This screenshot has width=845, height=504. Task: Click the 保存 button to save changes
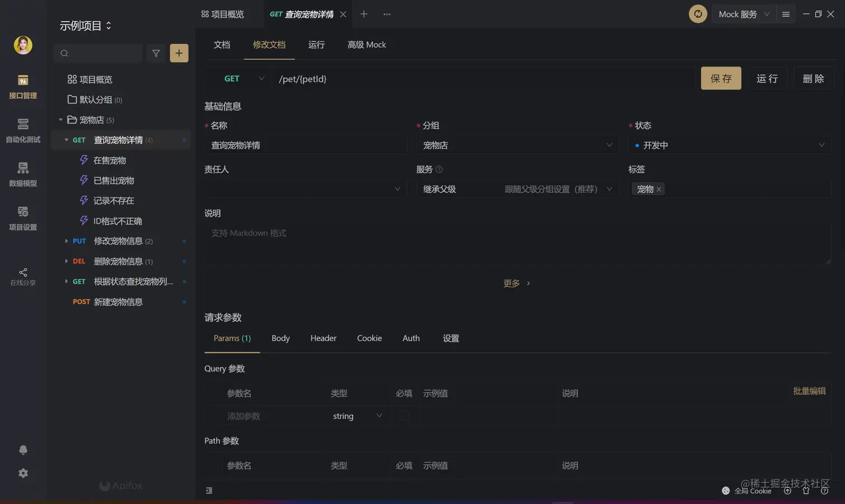(721, 78)
